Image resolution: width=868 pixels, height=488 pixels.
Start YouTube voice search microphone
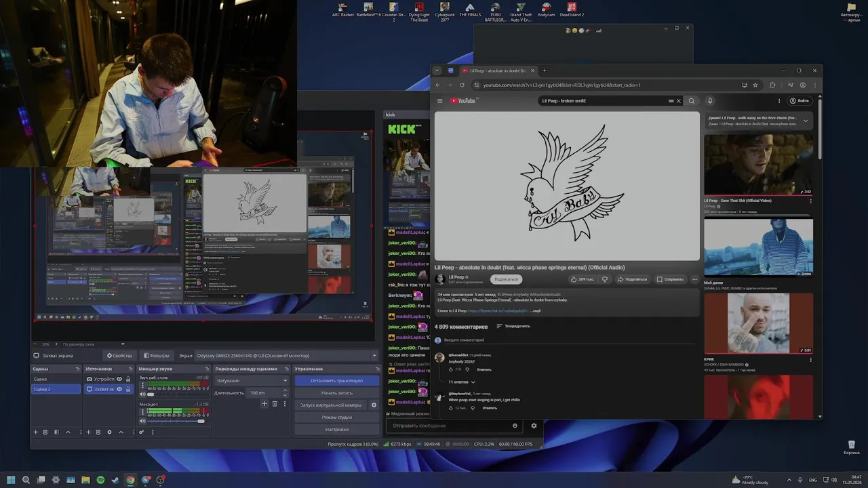click(710, 101)
